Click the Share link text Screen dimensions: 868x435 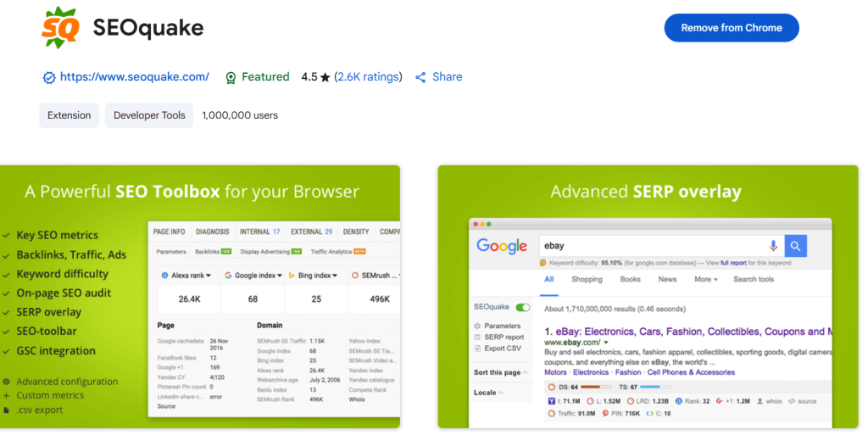pos(448,77)
